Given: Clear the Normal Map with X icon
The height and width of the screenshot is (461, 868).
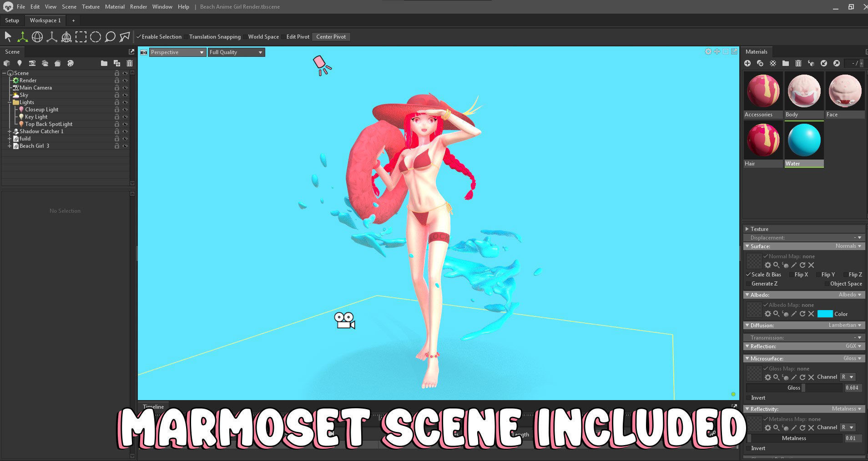Looking at the screenshot, I should tap(811, 265).
